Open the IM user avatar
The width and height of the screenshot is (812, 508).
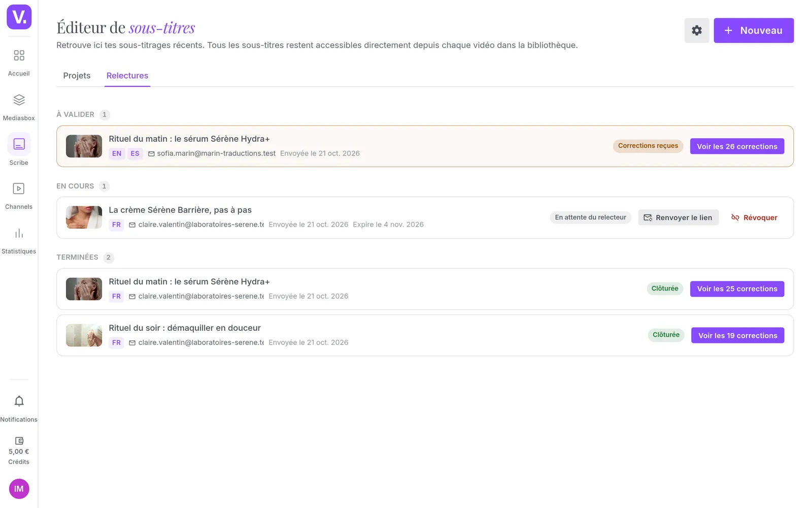click(x=19, y=489)
